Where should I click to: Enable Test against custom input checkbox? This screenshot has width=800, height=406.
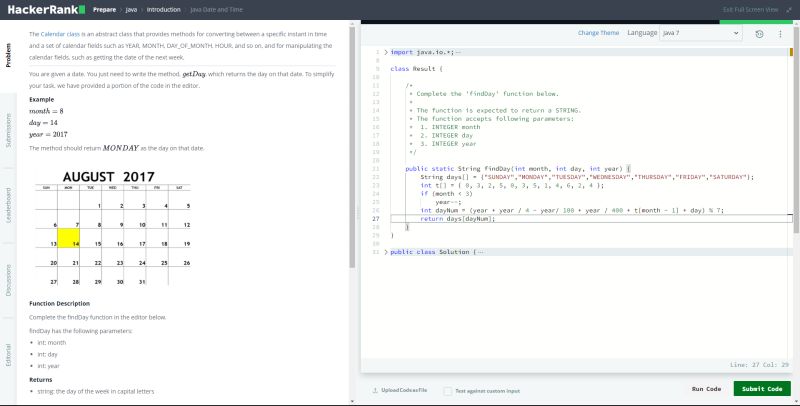click(x=447, y=389)
